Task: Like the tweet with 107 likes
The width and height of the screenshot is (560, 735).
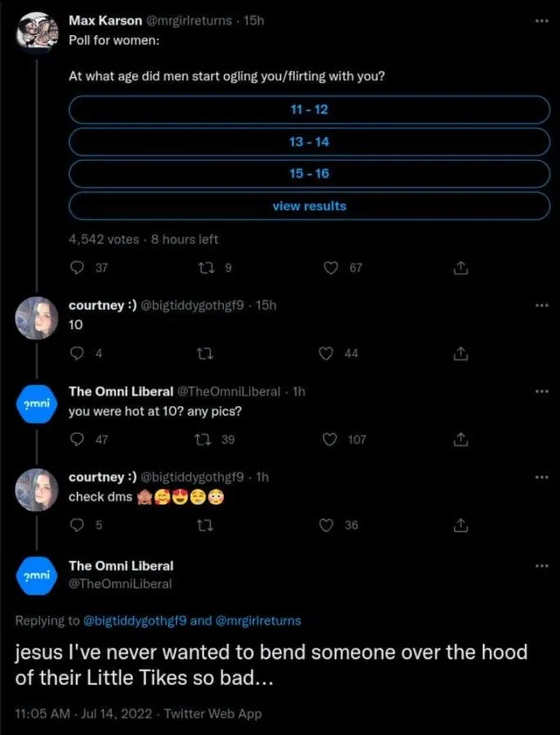Action: pyautogui.click(x=332, y=439)
